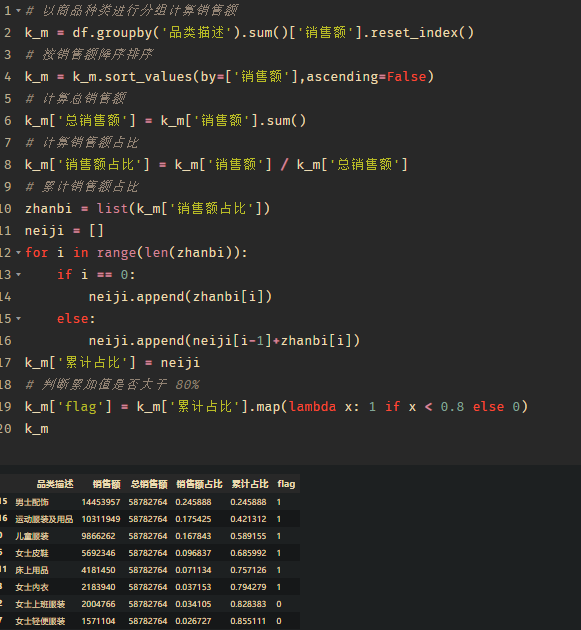Select the '女士皮鞋' category cell
Screen dimensions: 581x630
click(32, 553)
